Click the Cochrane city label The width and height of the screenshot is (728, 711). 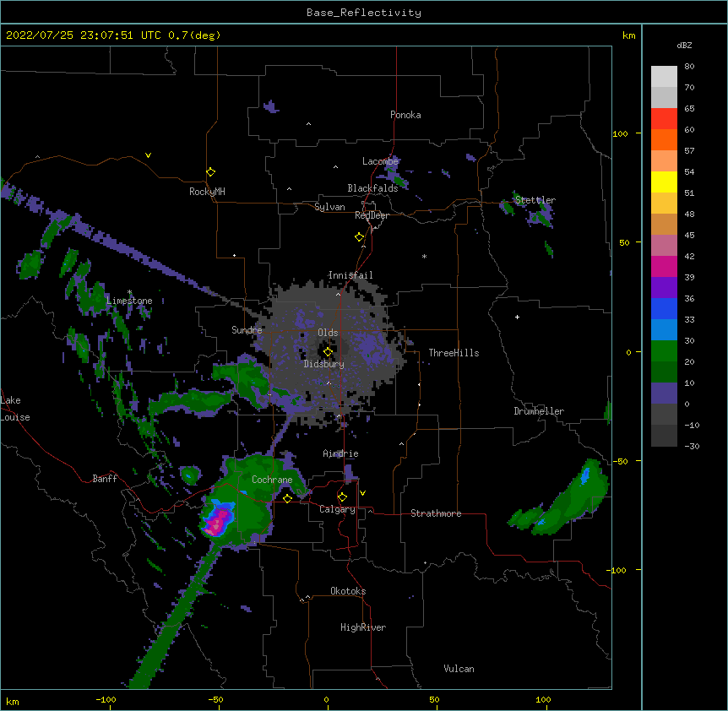272,480
